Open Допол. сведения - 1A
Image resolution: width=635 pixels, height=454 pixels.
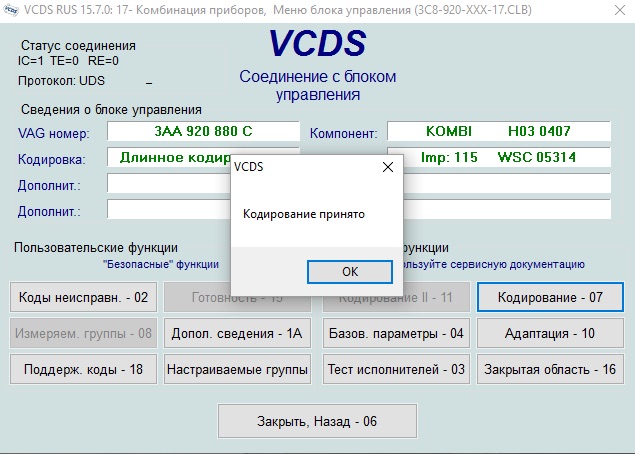point(237,333)
